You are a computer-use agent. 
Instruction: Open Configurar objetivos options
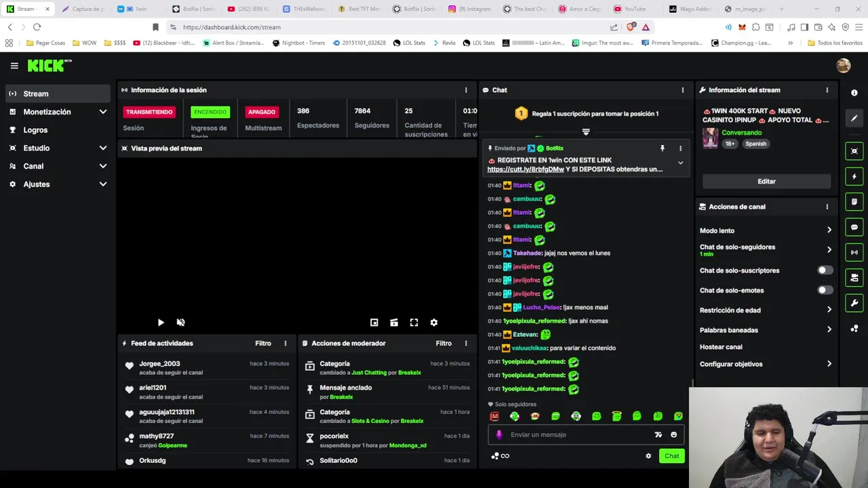766,364
